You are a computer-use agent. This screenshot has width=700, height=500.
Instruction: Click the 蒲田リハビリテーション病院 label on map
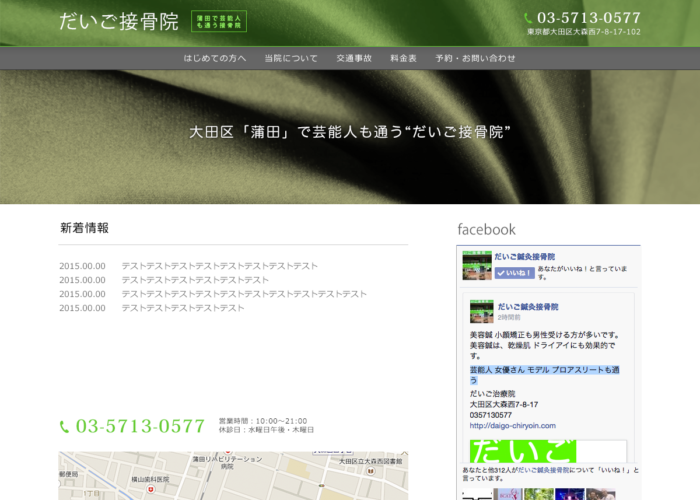tap(227, 461)
